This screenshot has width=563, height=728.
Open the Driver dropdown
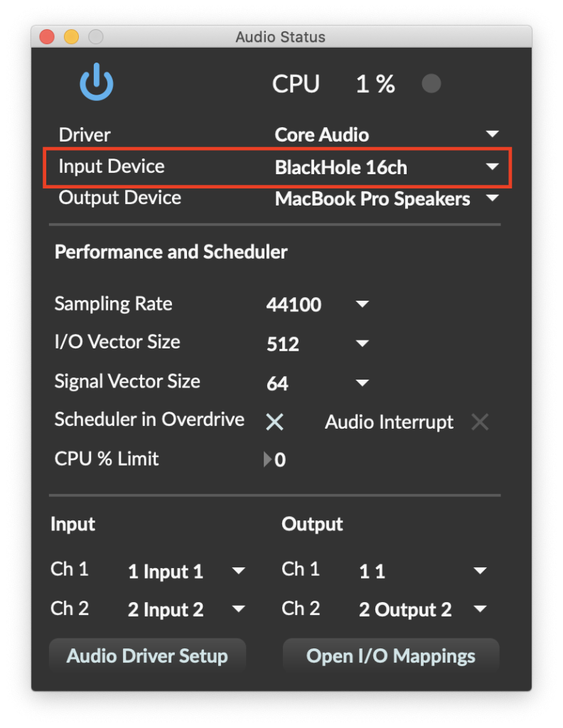[492, 133]
